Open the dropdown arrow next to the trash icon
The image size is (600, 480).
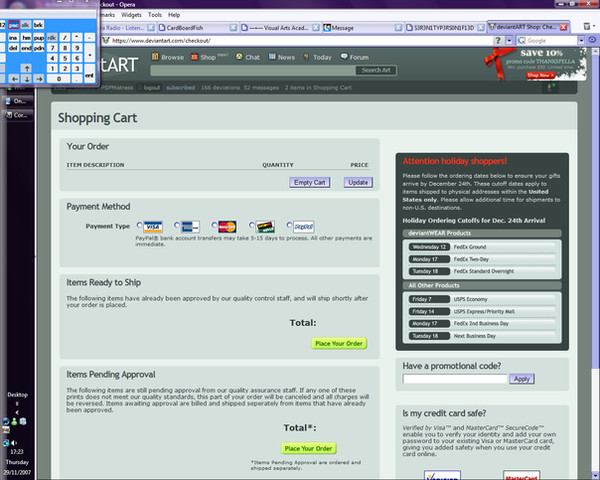pos(595,26)
